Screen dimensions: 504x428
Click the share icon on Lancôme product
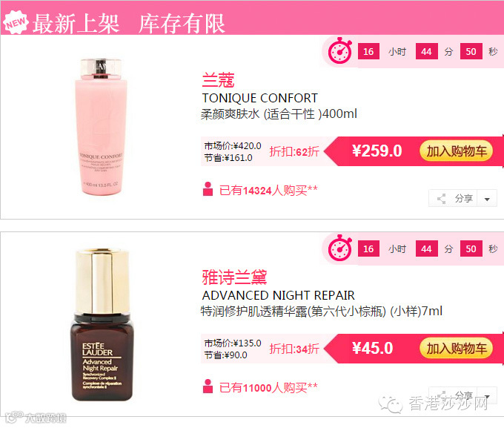click(x=442, y=199)
